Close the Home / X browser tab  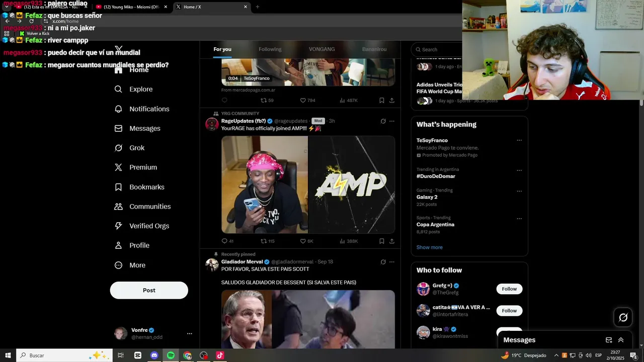(246, 7)
